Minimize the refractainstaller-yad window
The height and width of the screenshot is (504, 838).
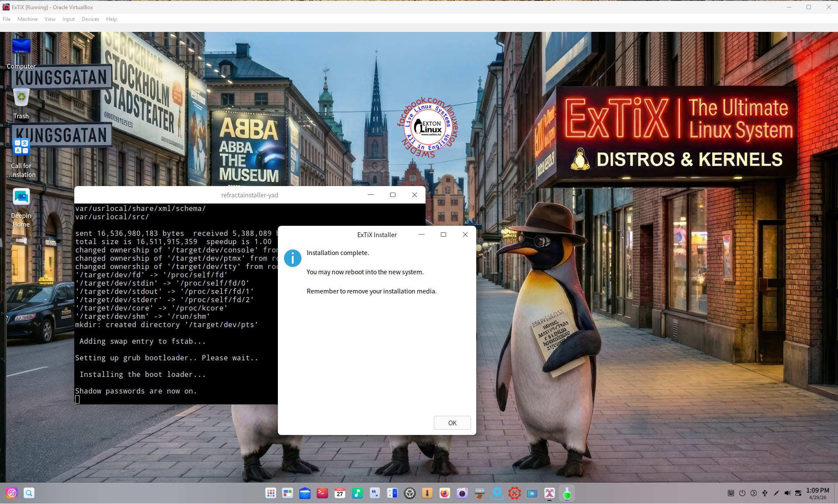(371, 195)
